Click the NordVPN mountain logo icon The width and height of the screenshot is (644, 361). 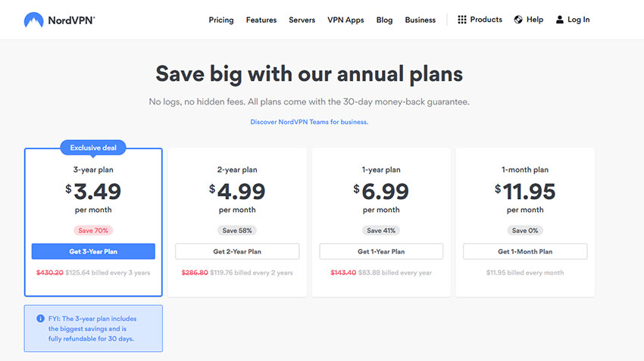tap(33, 20)
